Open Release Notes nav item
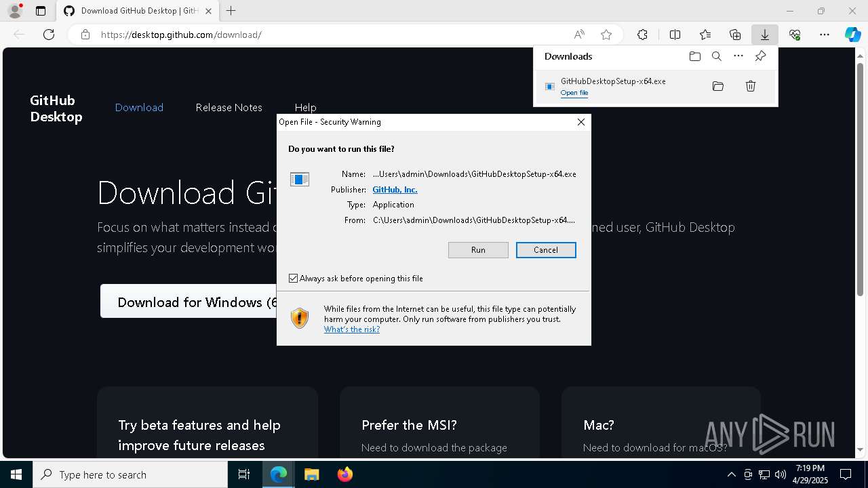The width and height of the screenshot is (868, 488). coord(229,107)
